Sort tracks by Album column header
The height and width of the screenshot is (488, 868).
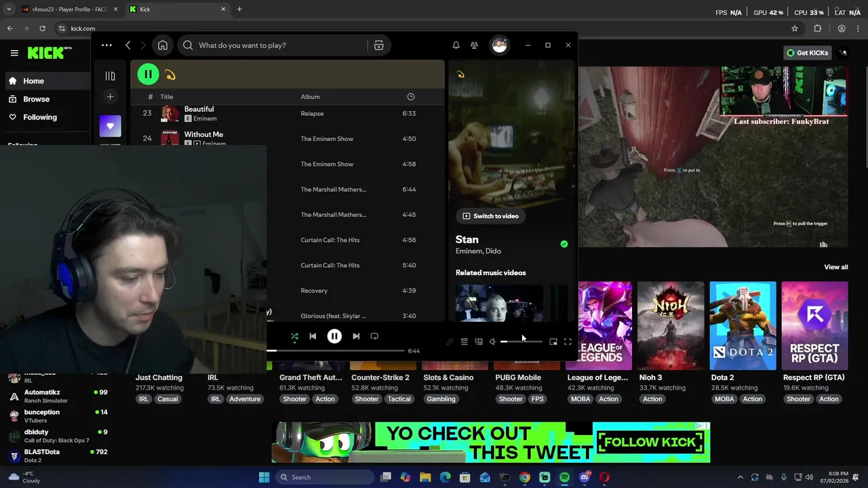coord(310,97)
